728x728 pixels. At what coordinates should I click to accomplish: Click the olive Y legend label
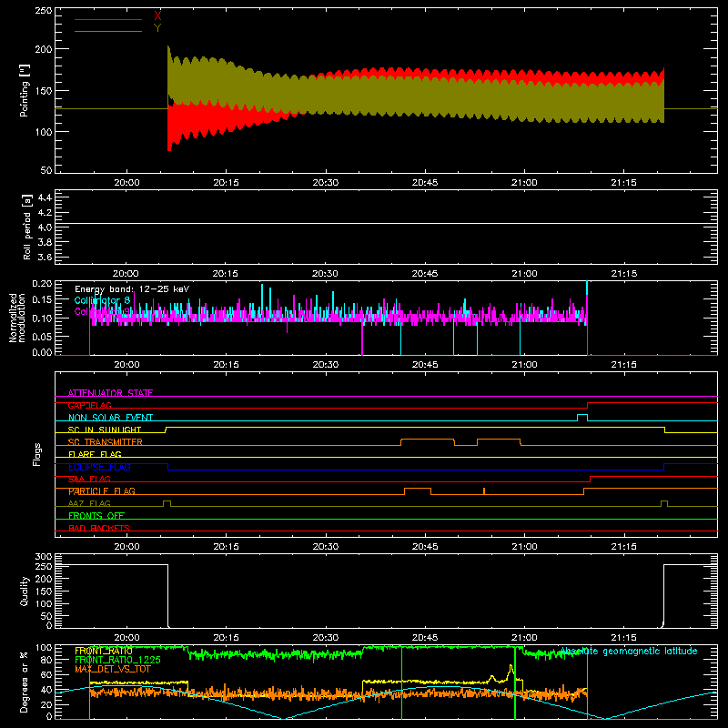point(157,28)
